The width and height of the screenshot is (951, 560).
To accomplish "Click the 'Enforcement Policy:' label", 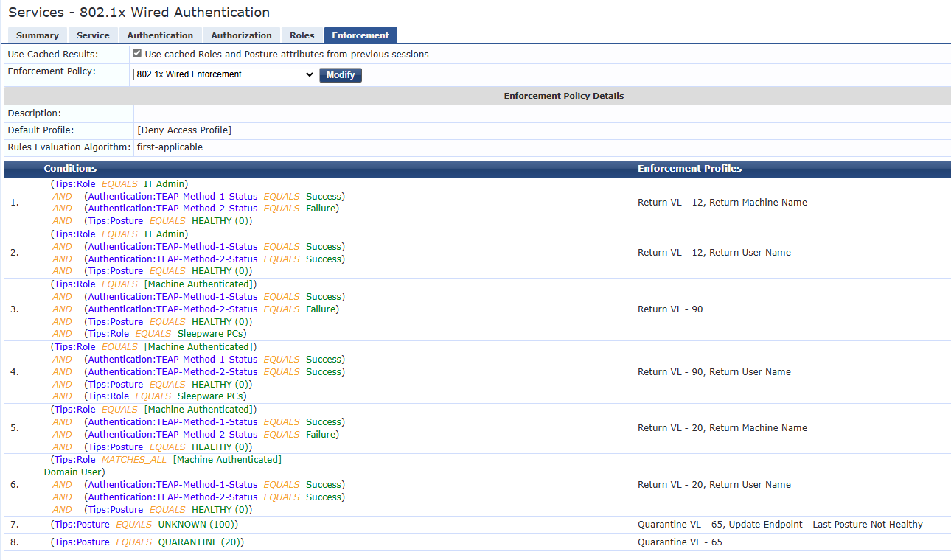I will [52, 71].
